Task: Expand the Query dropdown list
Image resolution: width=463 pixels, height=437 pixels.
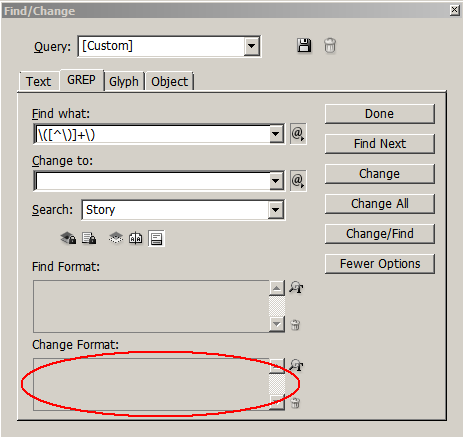Action: [x=251, y=46]
